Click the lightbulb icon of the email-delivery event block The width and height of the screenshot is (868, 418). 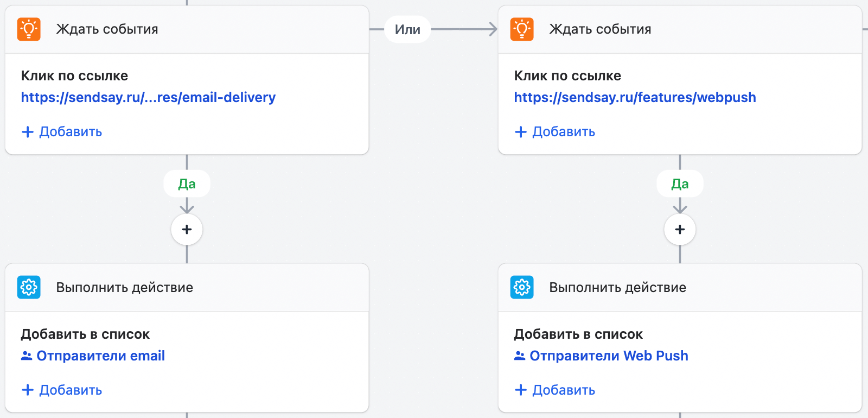coord(29,29)
